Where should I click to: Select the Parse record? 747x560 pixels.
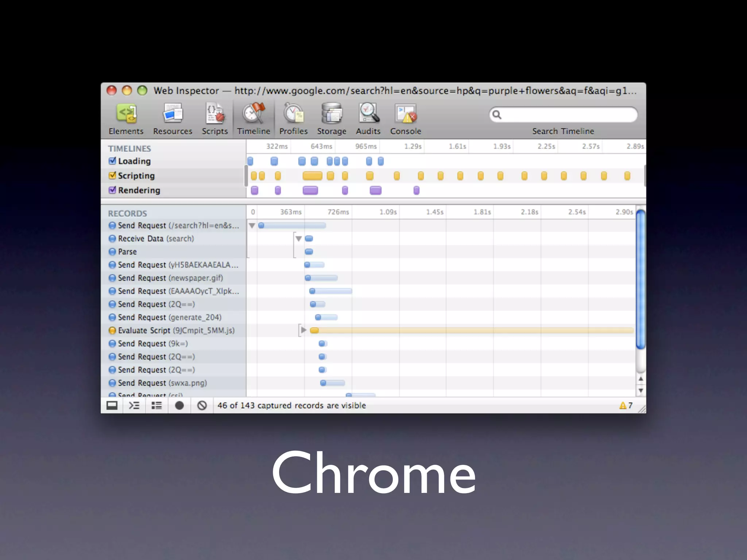[174, 252]
